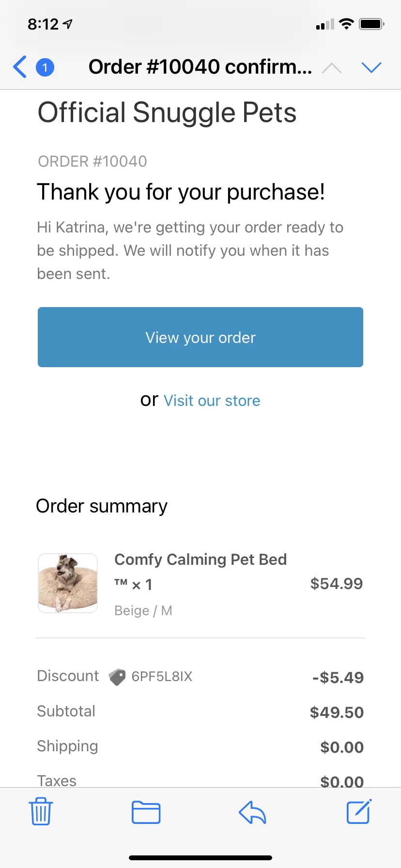Go to next message with down chevron
Screen dimensions: 401x868
[371, 68]
